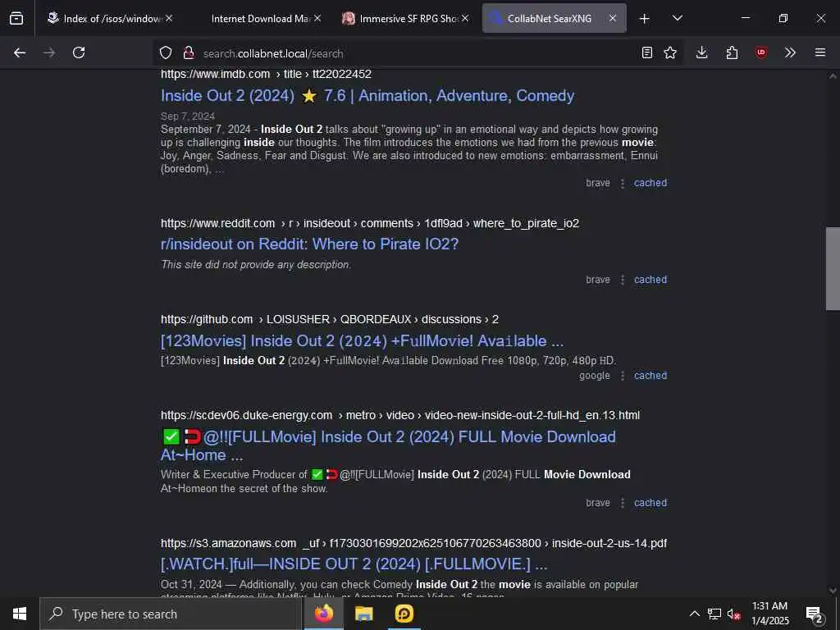Open the muted volume tray icon
Screen dimensions: 840x630
[734, 614]
